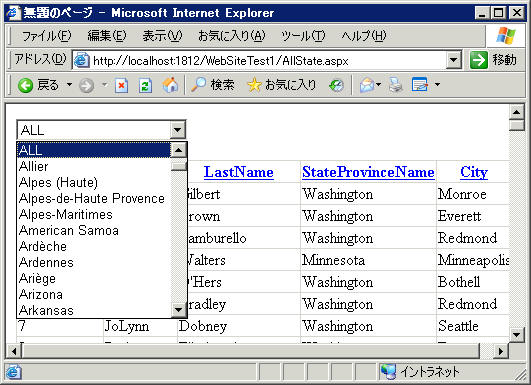Refresh the page with green arrows icon
The image size is (531, 385).
pos(145,85)
